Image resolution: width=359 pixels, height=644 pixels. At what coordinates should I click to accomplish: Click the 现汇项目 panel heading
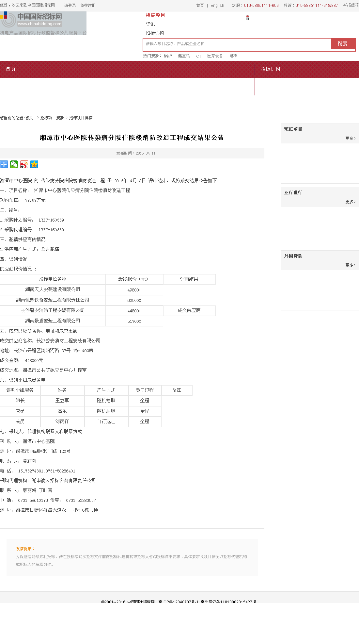coord(293,129)
